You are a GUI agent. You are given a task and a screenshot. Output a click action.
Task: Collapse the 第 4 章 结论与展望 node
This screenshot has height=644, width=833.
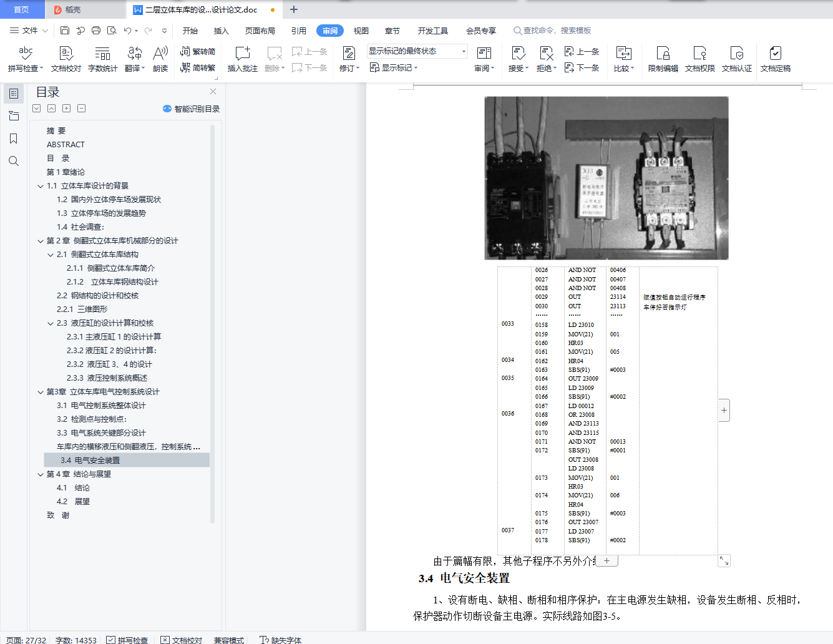click(x=41, y=474)
